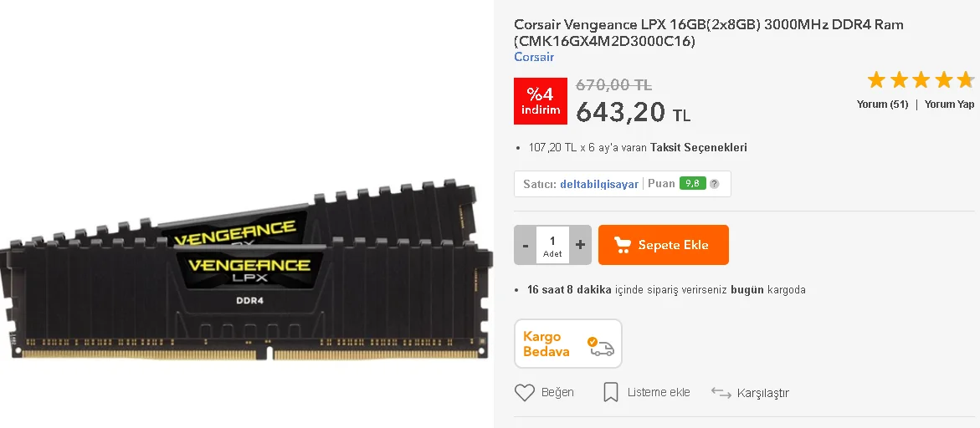Screen dimensions: 980x428
Task: Click the heart icon next to Beğen
Action: (525, 392)
